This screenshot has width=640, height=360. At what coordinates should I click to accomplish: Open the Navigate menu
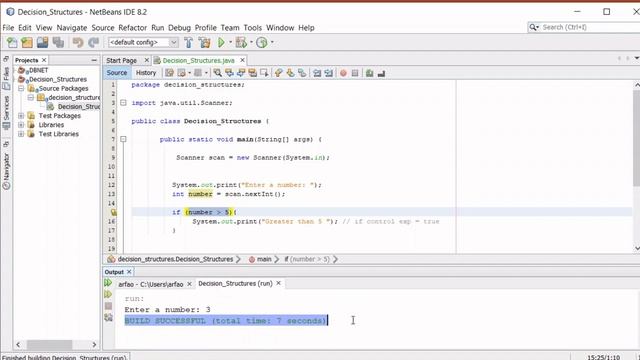click(72, 28)
